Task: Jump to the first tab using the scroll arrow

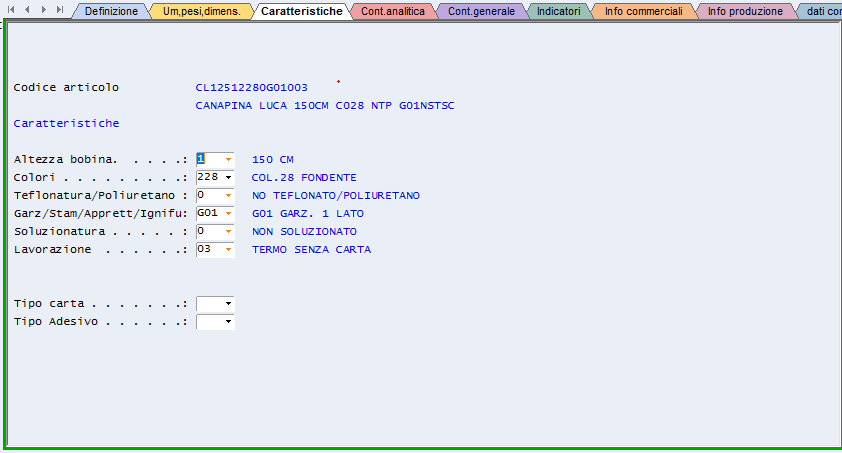Action: [x=13, y=9]
